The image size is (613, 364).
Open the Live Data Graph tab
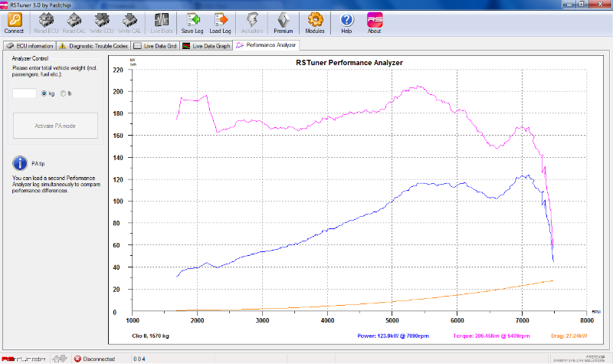click(x=206, y=46)
